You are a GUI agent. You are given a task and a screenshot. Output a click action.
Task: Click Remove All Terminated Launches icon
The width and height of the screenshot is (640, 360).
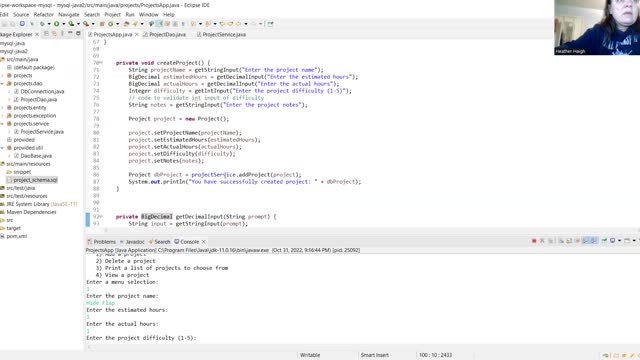pyautogui.click(x=551, y=241)
